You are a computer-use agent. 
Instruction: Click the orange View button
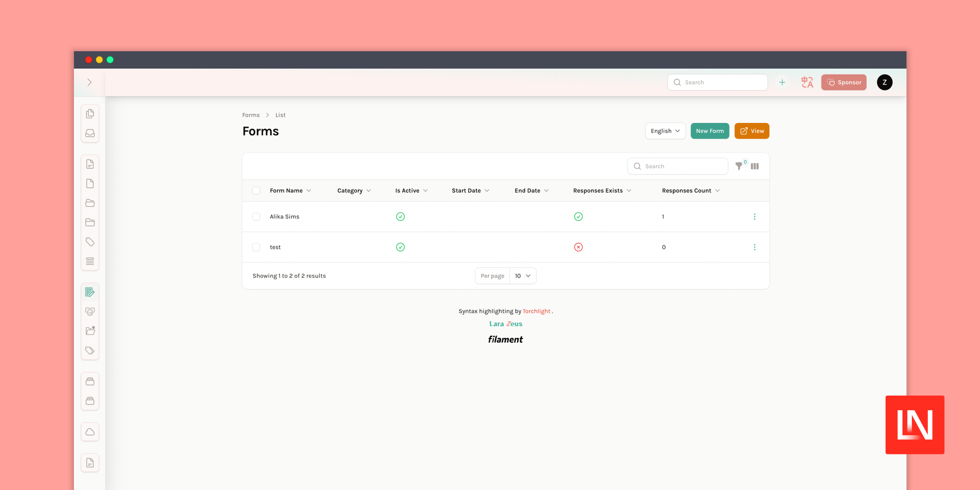pos(752,131)
